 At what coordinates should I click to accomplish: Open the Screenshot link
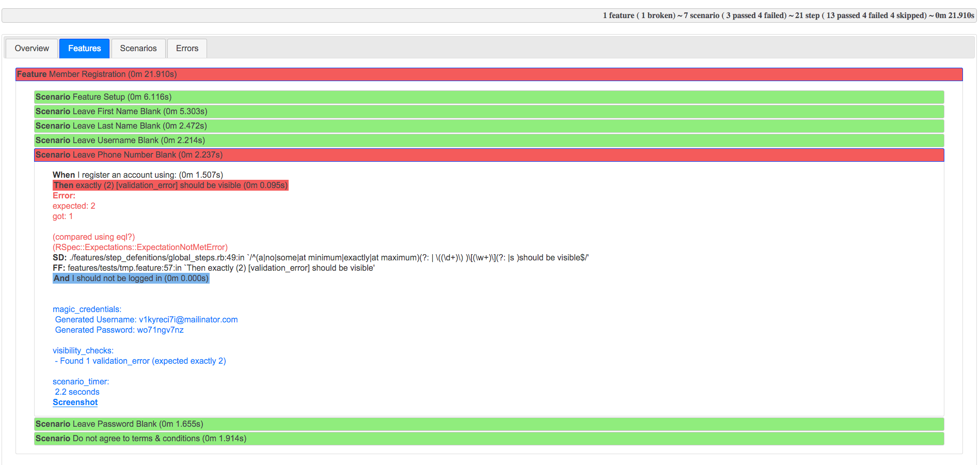(75, 402)
